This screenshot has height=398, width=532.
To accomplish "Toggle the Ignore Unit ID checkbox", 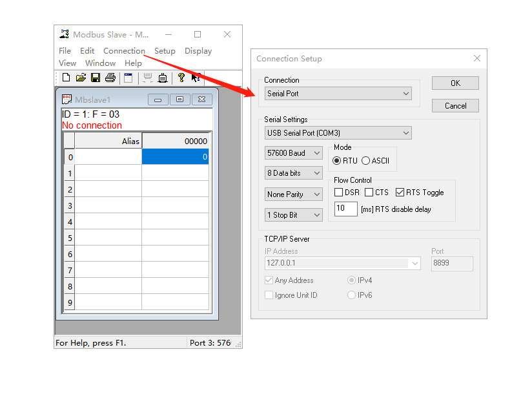I will pyautogui.click(x=269, y=295).
